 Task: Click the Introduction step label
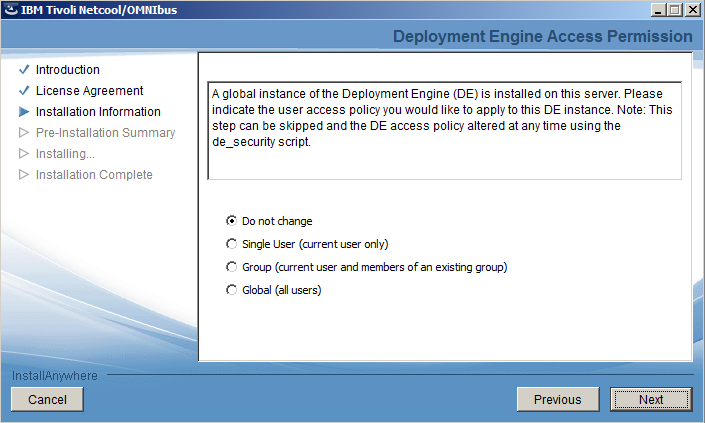pos(68,70)
